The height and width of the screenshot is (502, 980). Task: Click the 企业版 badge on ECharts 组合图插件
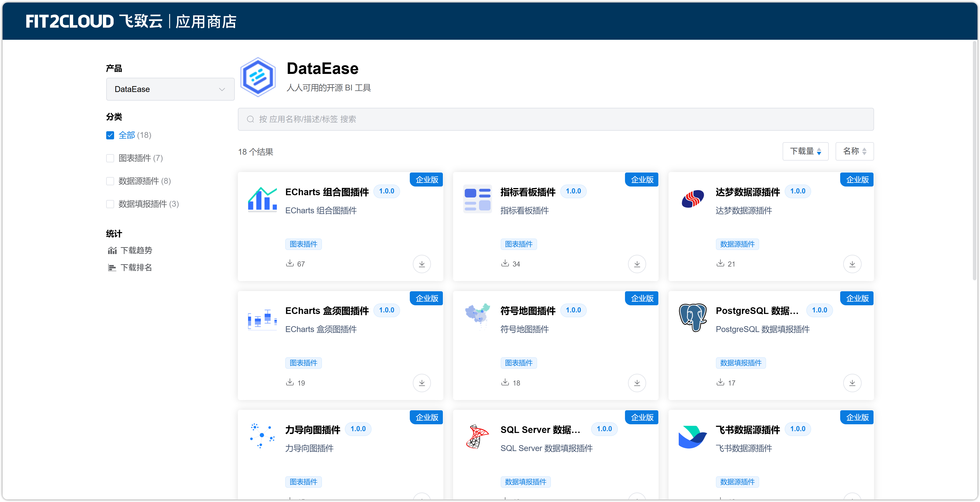click(427, 180)
